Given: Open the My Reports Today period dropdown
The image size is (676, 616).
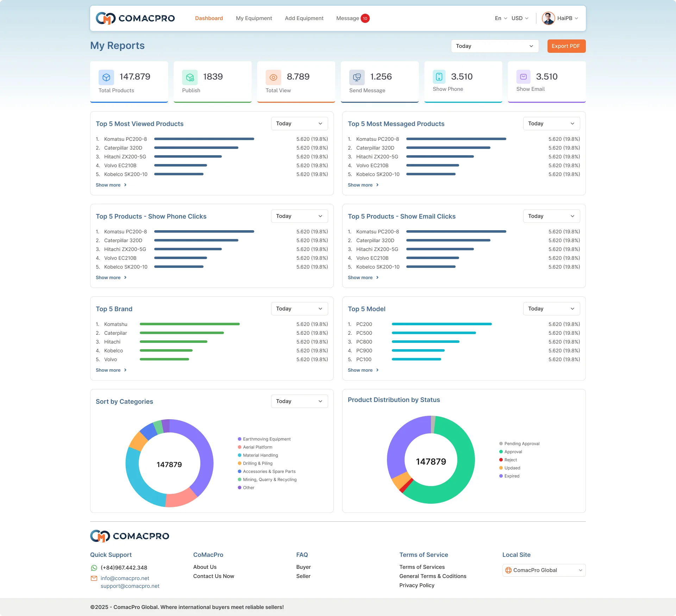Looking at the screenshot, I should pos(495,46).
